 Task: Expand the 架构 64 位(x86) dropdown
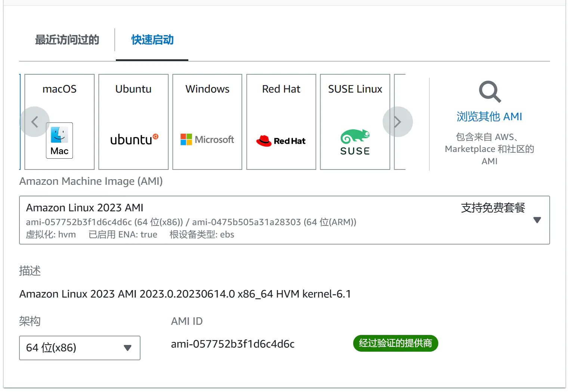[80, 348]
